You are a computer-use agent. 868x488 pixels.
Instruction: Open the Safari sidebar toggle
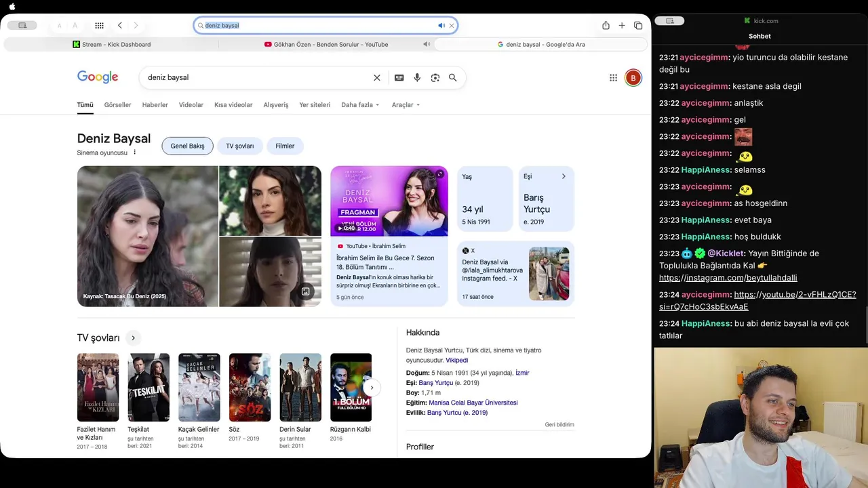22,25
